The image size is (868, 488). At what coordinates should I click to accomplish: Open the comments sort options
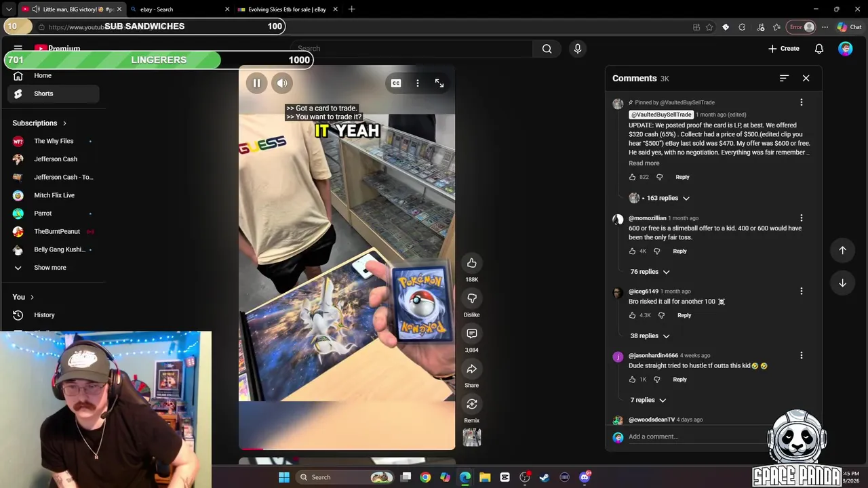coord(784,79)
